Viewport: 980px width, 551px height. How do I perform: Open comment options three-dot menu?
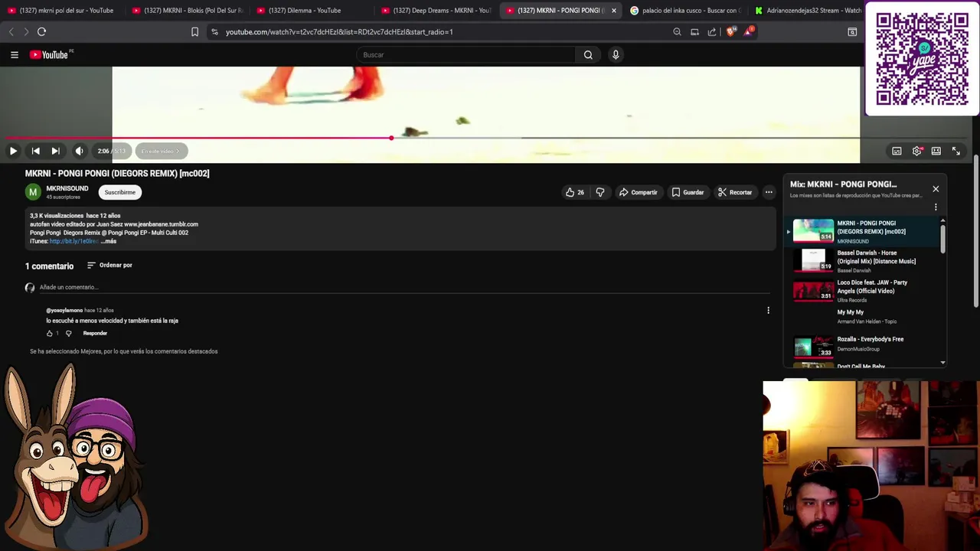768,311
